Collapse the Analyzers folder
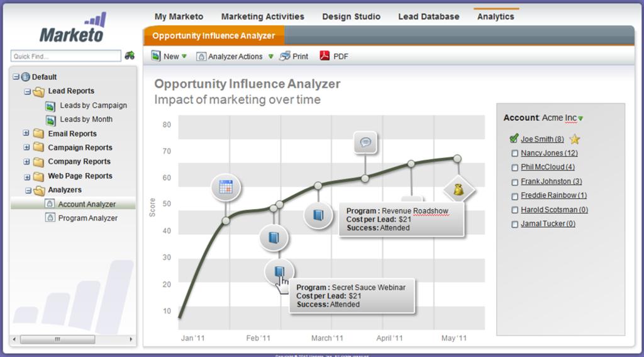The height and width of the screenshot is (357, 644). click(28, 190)
